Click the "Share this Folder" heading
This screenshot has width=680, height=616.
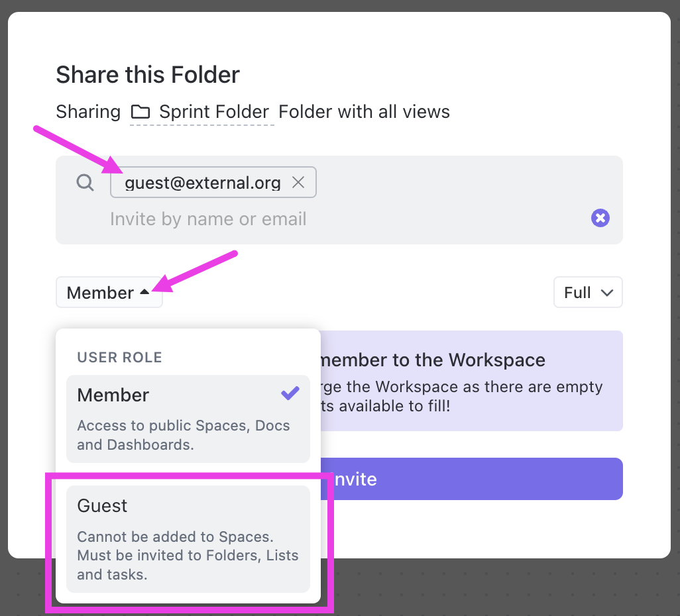point(148,75)
